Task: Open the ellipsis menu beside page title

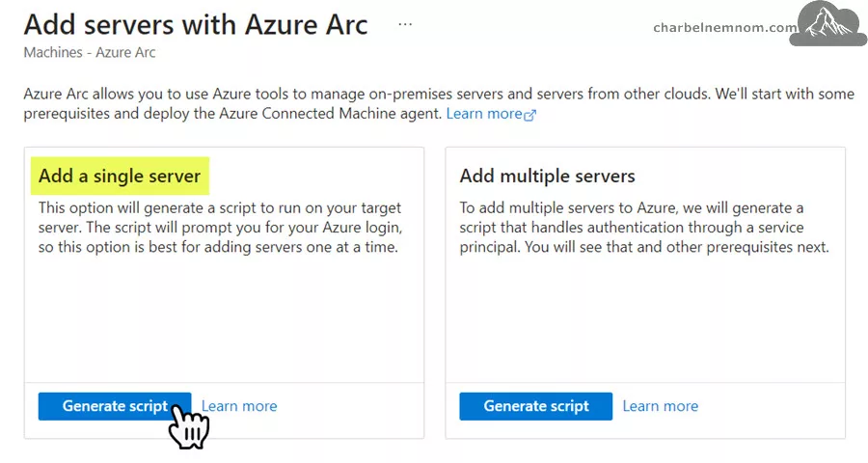Action: pyautogui.click(x=405, y=25)
